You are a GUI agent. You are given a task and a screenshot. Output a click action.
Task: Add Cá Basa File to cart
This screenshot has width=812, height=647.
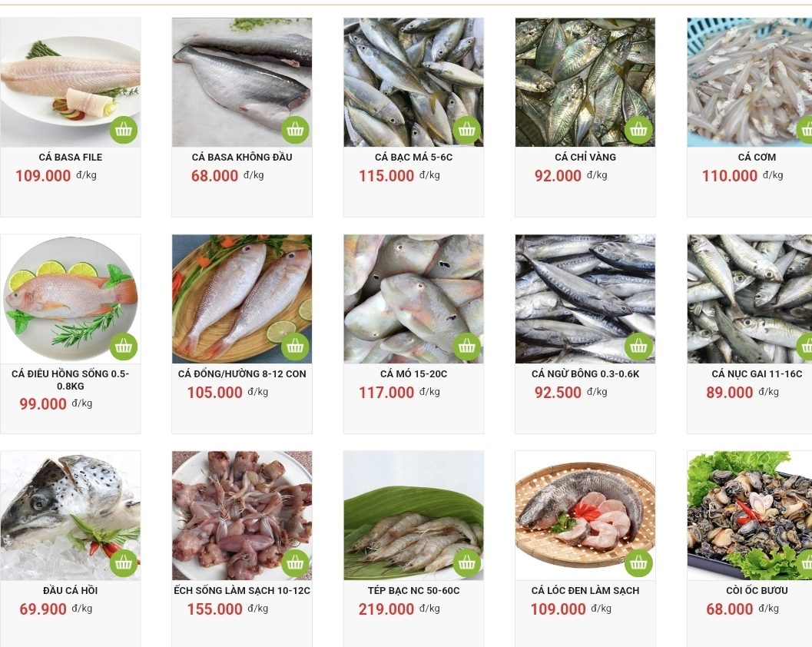coord(123,130)
